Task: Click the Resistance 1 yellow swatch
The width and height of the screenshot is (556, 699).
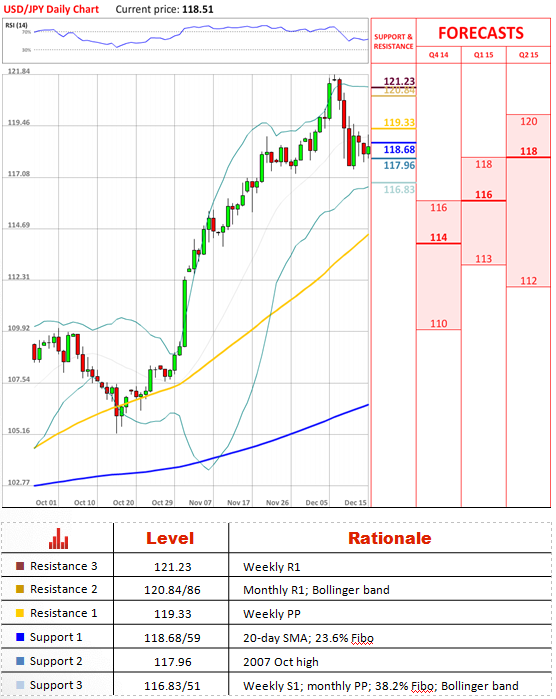Action: [x=20, y=613]
